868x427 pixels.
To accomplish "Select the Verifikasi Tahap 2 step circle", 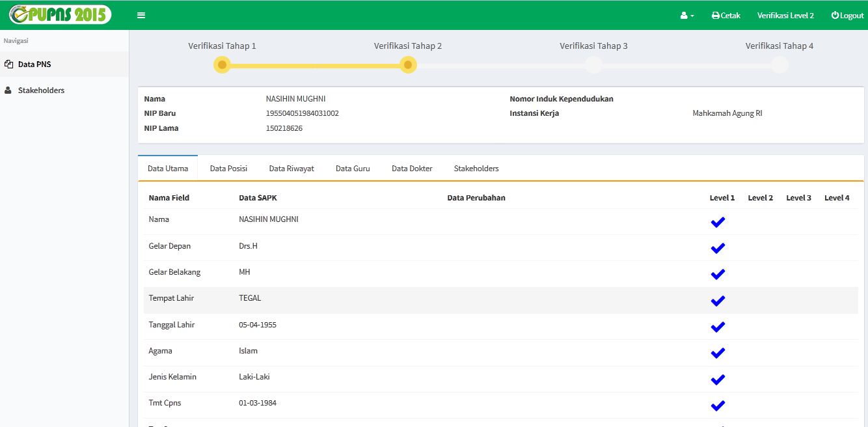I will click(x=408, y=65).
